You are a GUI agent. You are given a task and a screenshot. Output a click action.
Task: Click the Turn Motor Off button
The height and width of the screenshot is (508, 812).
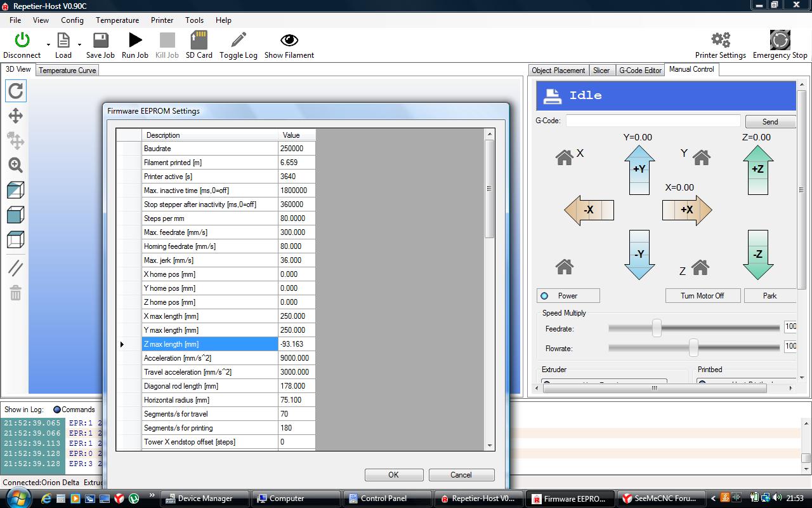(x=702, y=296)
